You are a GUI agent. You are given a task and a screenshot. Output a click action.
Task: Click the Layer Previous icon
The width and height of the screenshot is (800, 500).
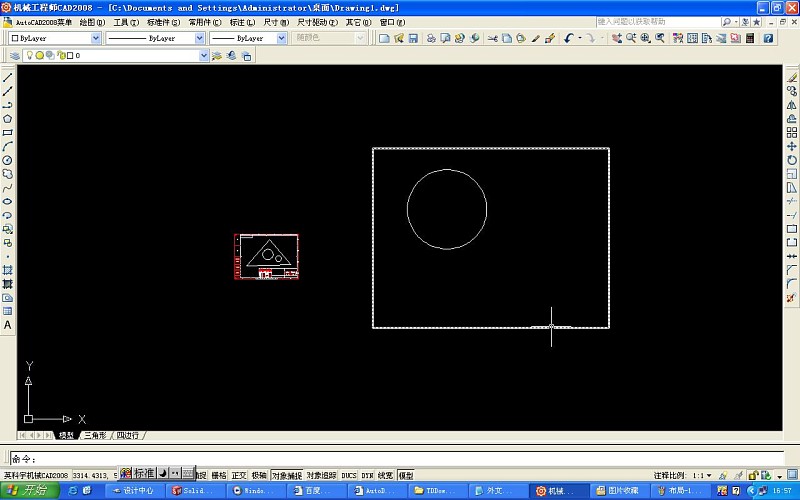[x=231, y=56]
